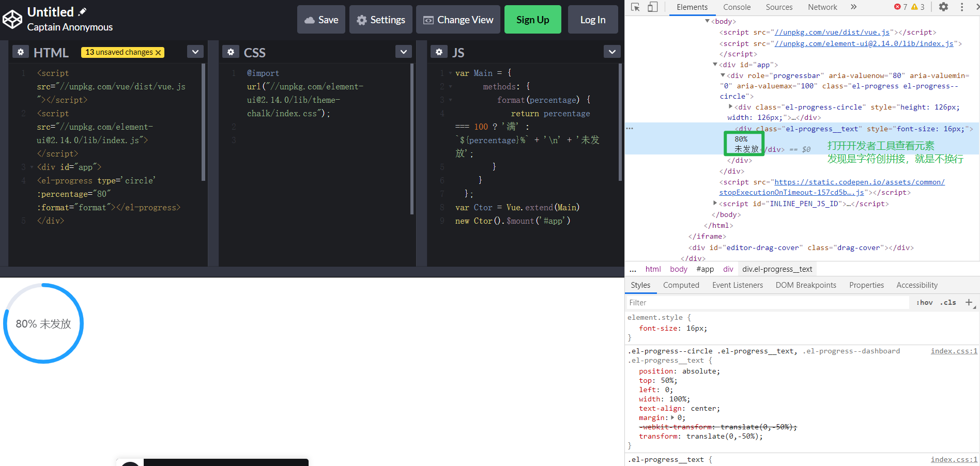The image size is (980, 466).
Task: Collapse the HTML editor using its chevron
Action: 195,52
